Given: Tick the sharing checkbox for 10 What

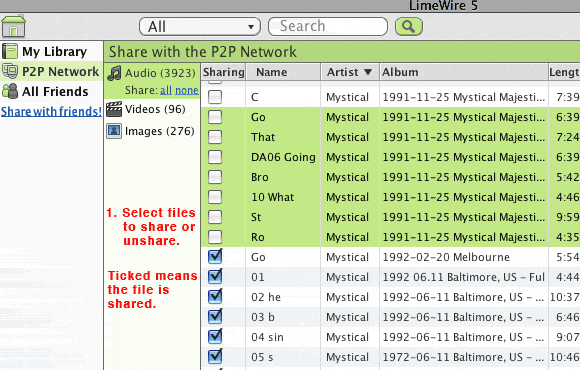Looking at the screenshot, I should [215, 197].
